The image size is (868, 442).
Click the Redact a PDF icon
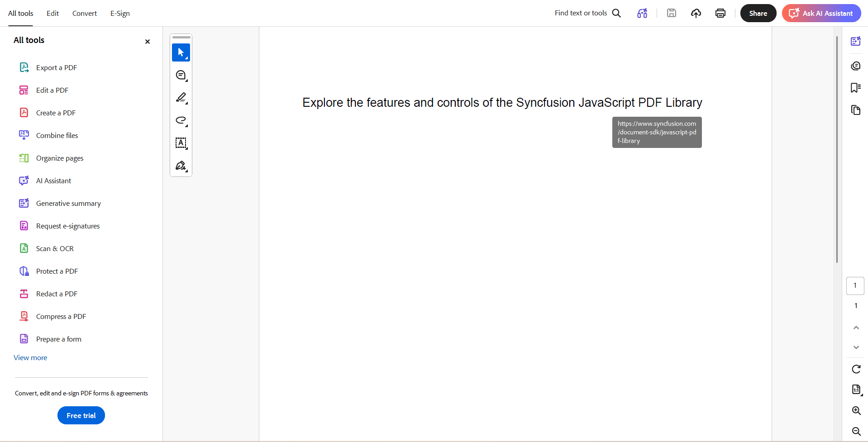24,294
